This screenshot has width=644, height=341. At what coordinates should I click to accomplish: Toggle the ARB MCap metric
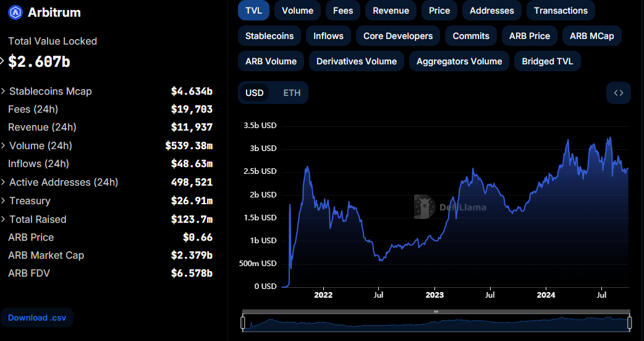tap(592, 36)
